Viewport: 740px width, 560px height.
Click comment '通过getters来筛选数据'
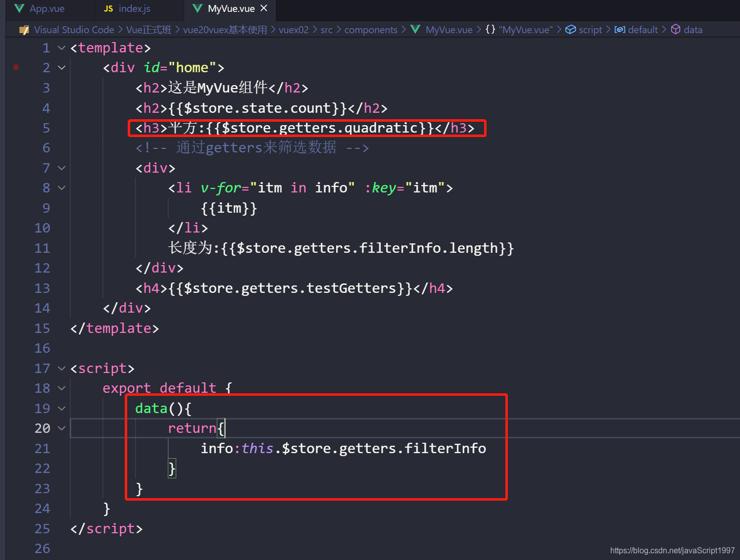[x=256, y=147]
